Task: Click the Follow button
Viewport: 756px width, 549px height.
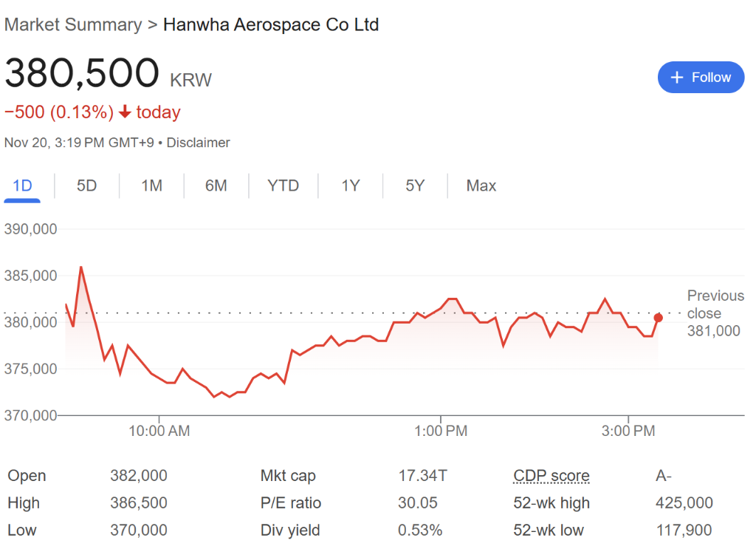Action: (x=701, y=78)
